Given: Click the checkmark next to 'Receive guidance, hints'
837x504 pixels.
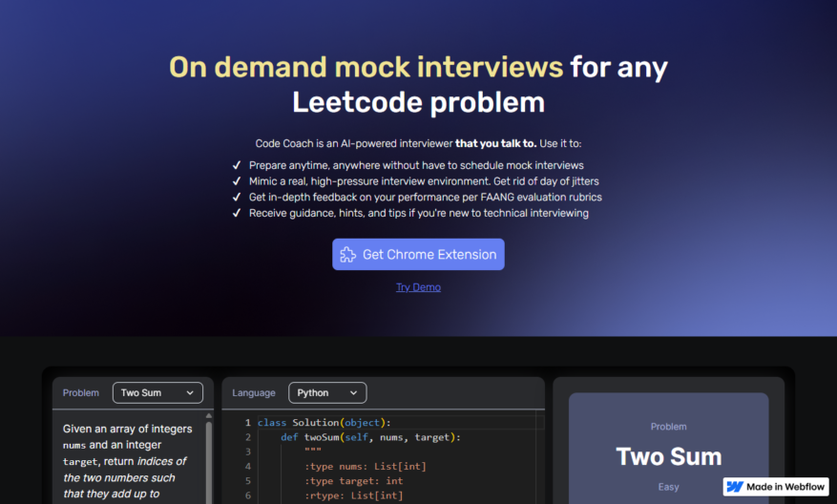Looking at the screenshot, I should [x=237, y=213].
